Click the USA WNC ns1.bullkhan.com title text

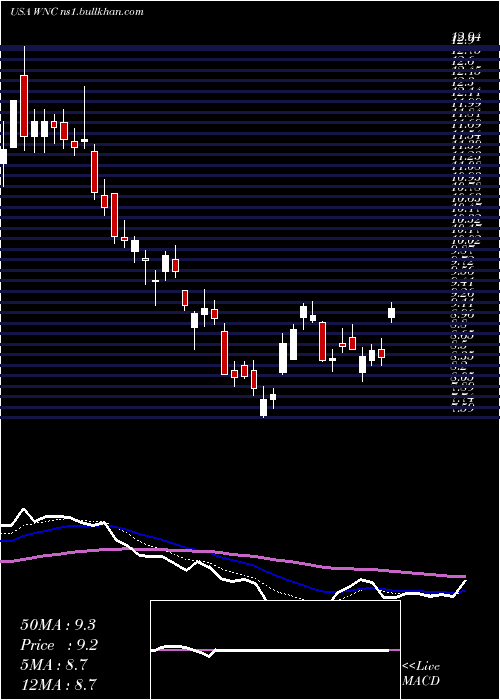[x=76, y=12]
